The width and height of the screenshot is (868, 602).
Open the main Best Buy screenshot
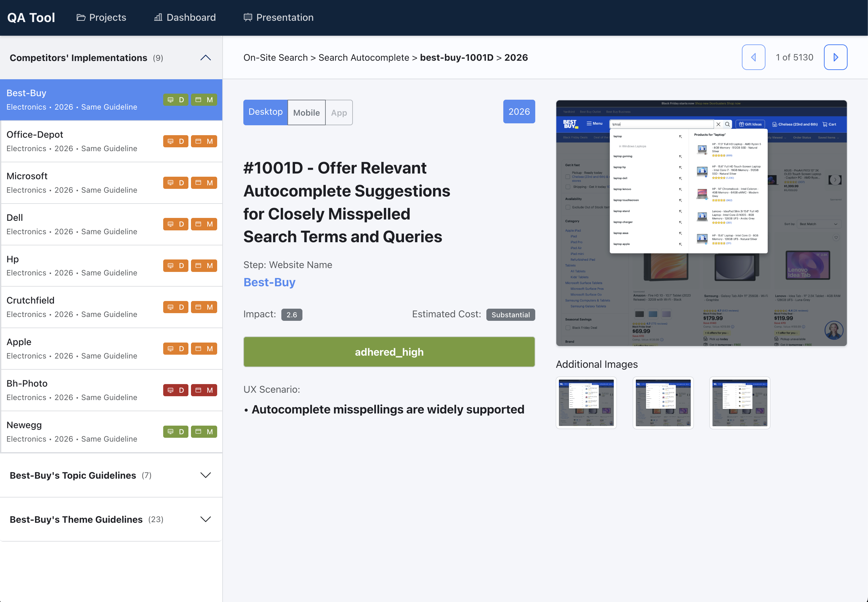point(701,223)
